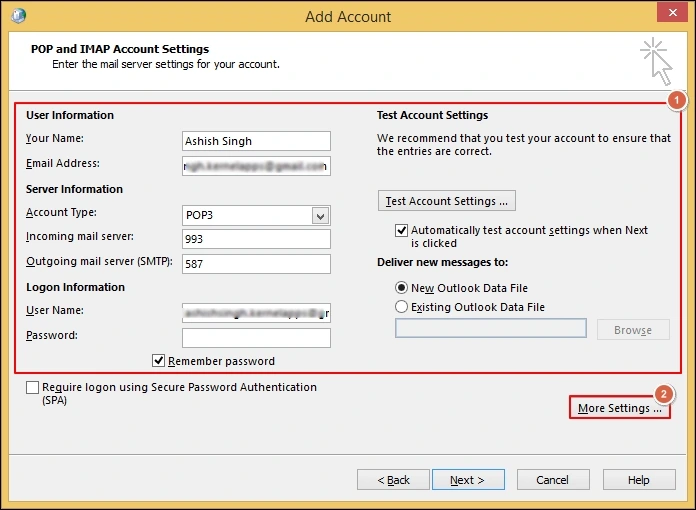Focus the Email Address text box
696x510 pixels.
(256, 166)
